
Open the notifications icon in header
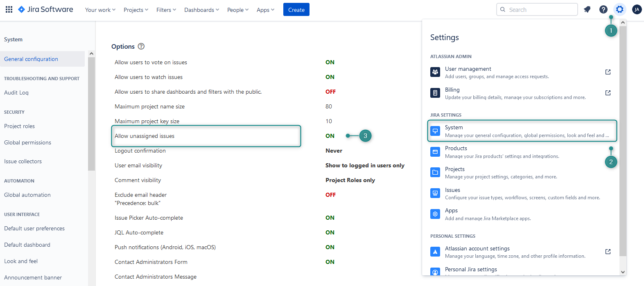[587, 9]
